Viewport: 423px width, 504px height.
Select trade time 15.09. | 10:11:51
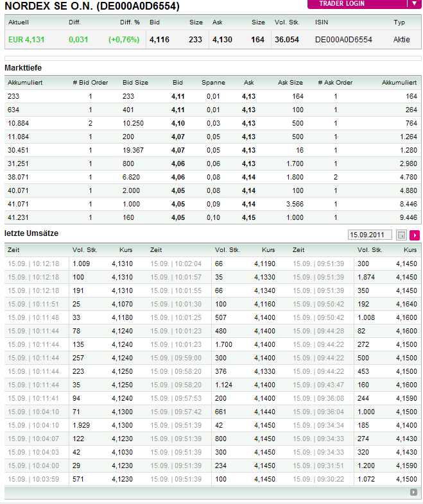pyautogui.click(x=33, y=305)
